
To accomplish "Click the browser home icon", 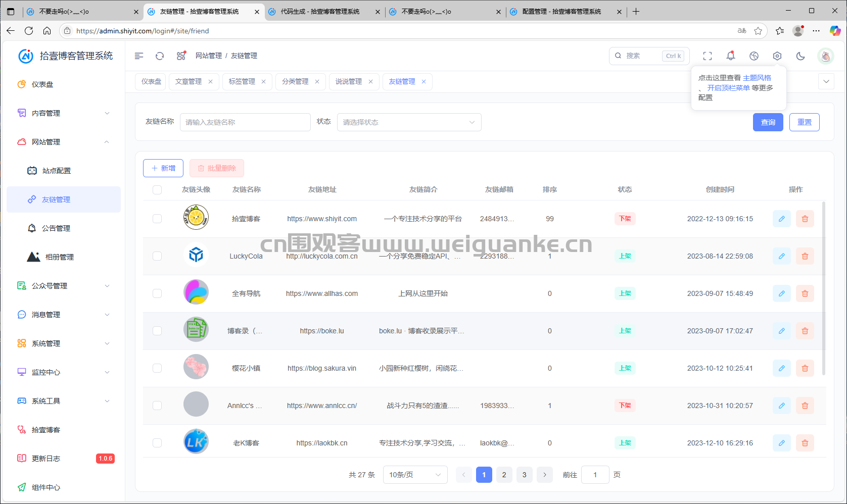I will pos(47,31).
